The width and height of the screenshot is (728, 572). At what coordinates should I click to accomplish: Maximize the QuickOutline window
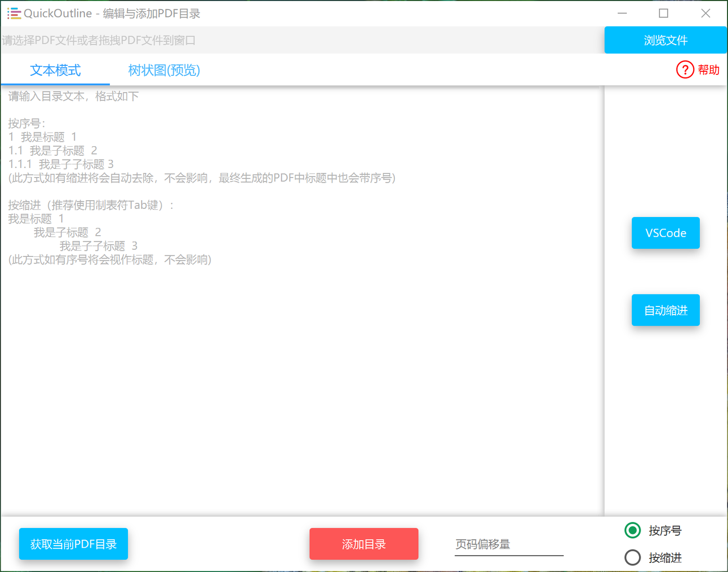tap(663, 13)
